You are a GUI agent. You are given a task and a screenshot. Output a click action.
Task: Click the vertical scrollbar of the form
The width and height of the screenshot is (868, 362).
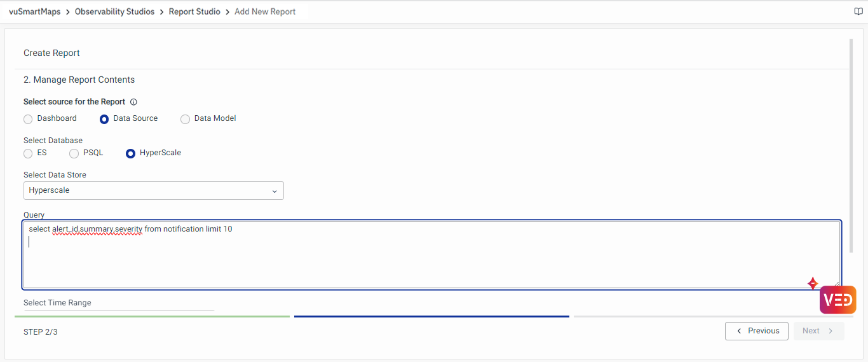coord(851,146)
